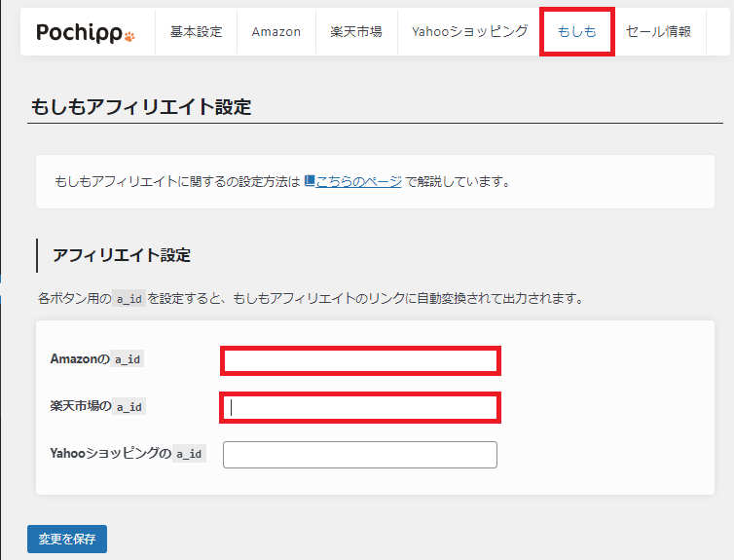
Task: Focus the Amazonの a_id input field
Action: (360, 361)
